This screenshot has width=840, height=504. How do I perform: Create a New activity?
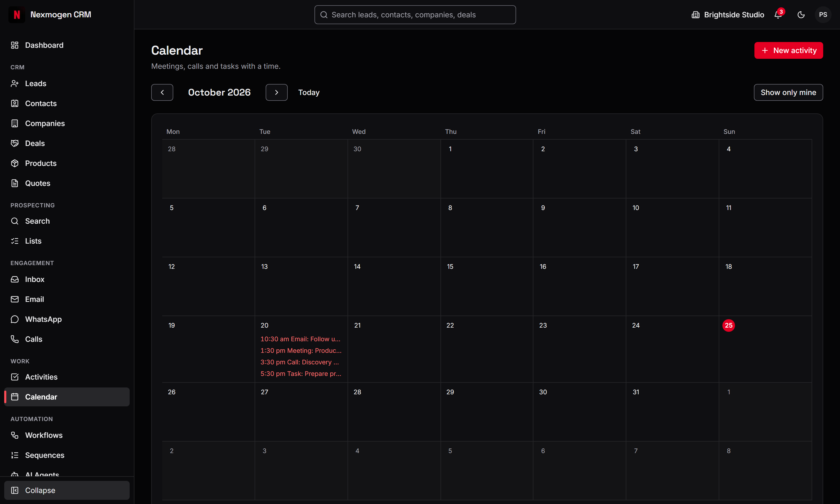point(788,50)
